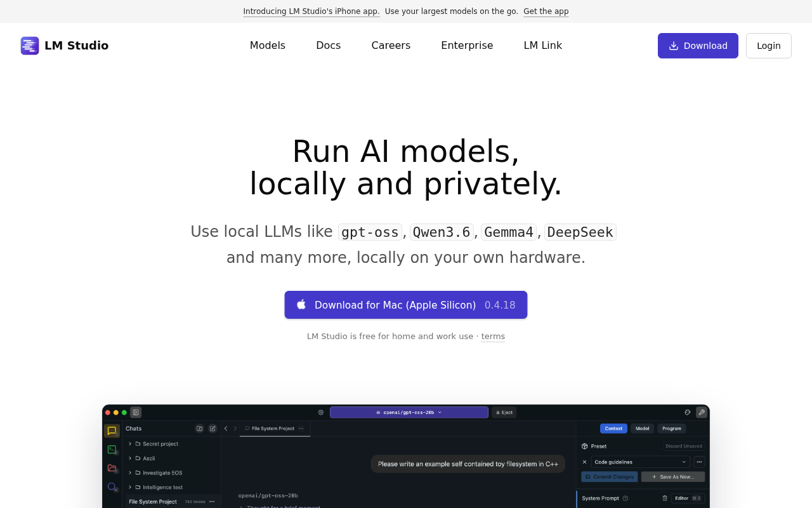This screenshot has width=812, height=508.
Task: Open the red My Models folder sidebar icon
Action: (112, 468)
